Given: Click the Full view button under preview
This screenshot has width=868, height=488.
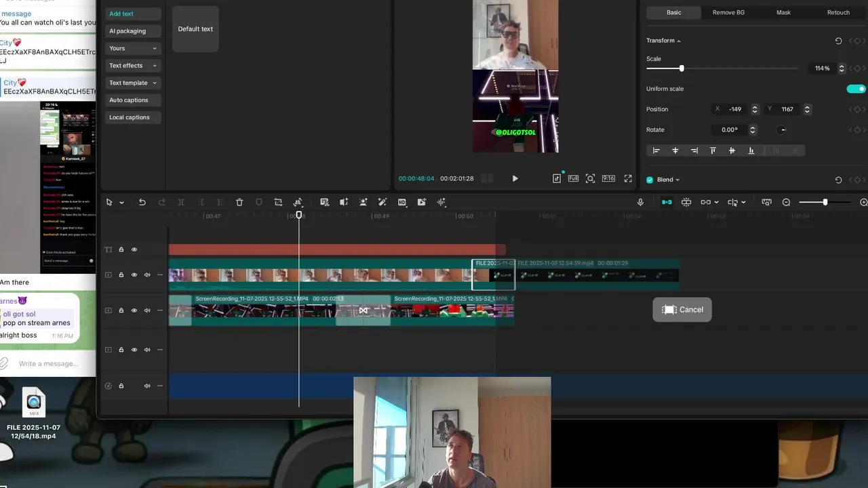Looking at the screenshot, I should [x=573, y=178].
